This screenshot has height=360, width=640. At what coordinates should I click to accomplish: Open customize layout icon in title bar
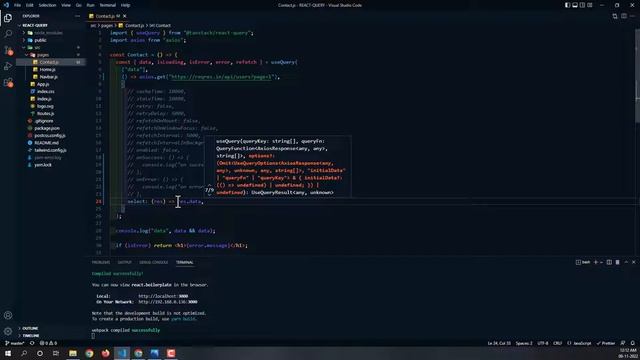coord(589,5)
